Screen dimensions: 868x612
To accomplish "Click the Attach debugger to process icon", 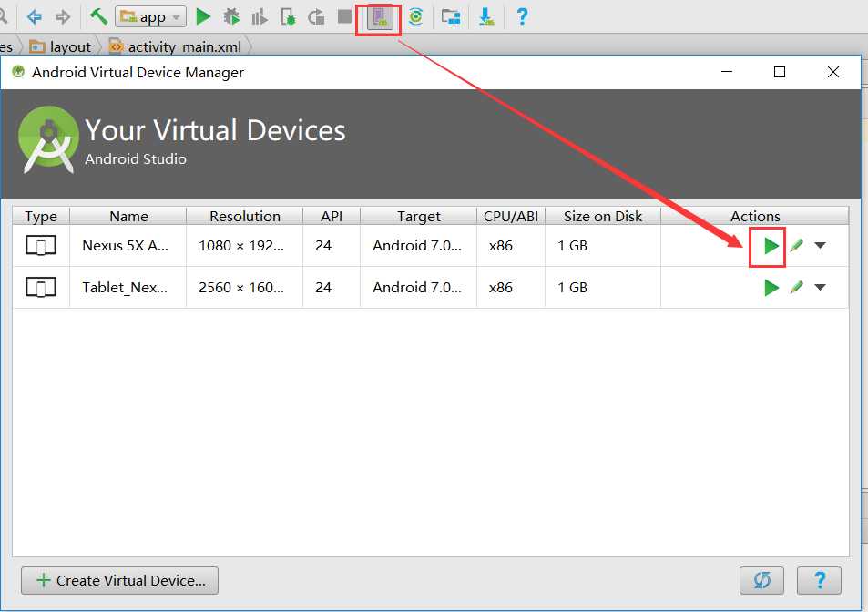I will click(x=288, y=17).
